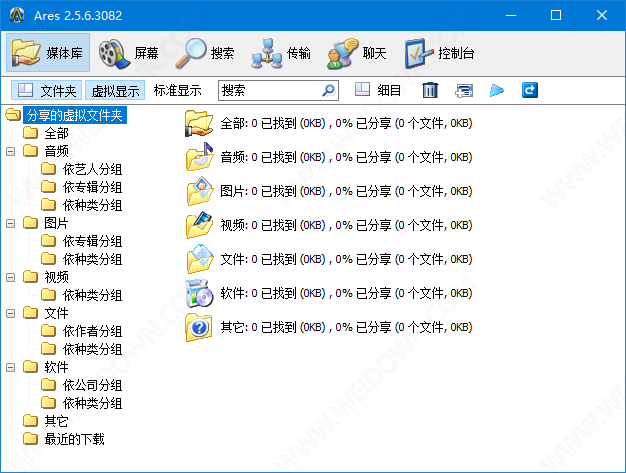626x473 pixels.
Task: Select root node 分享的虚拟文件夹
Action: [x=75, y=115]
